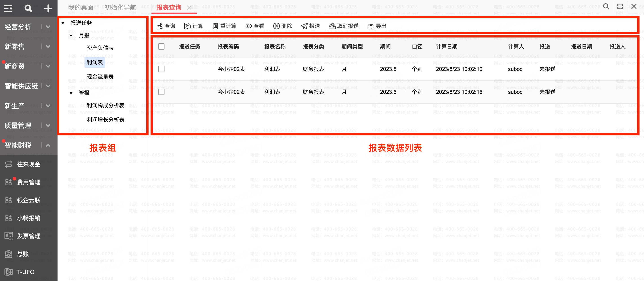The width and height of the screenshot is (644, 281).
Task: Click the 计算 calculate toolbar icon
Action: pos(187,26)
